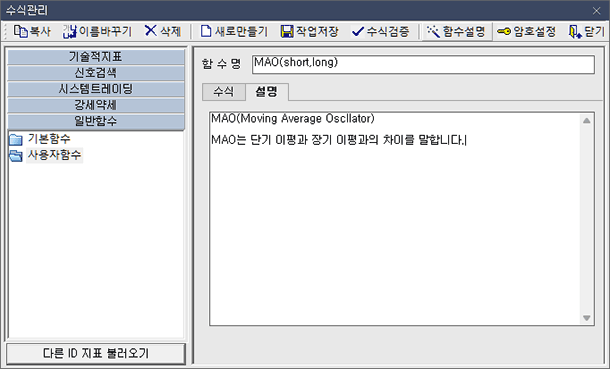
Task: Click the 다른 ID 지표 불러오기 button
Action: 96,353
